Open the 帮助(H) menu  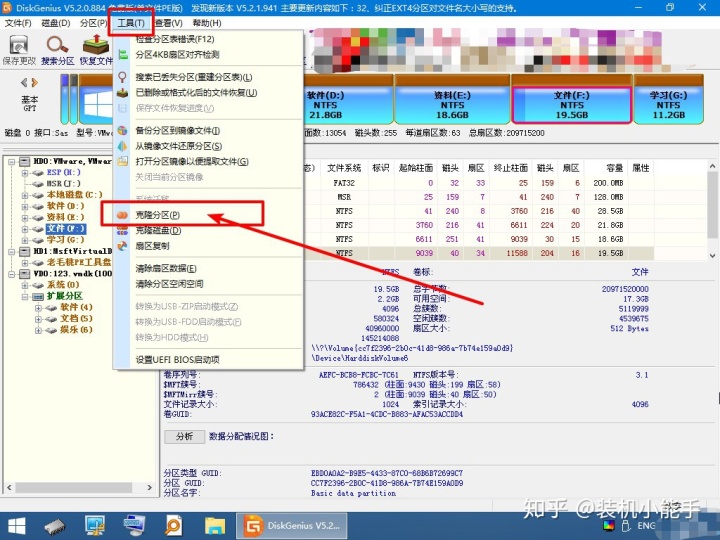tap(207, 23)
